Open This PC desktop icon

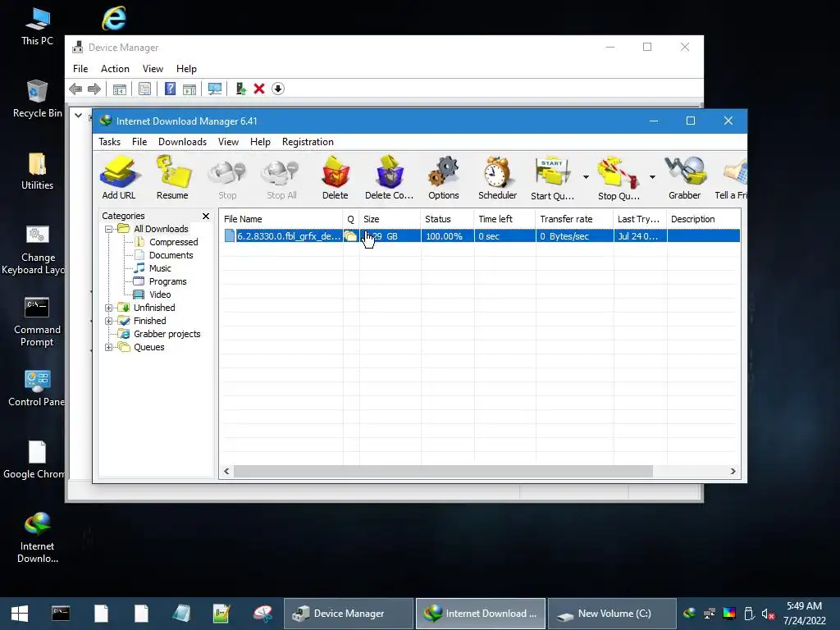(37, 26)
